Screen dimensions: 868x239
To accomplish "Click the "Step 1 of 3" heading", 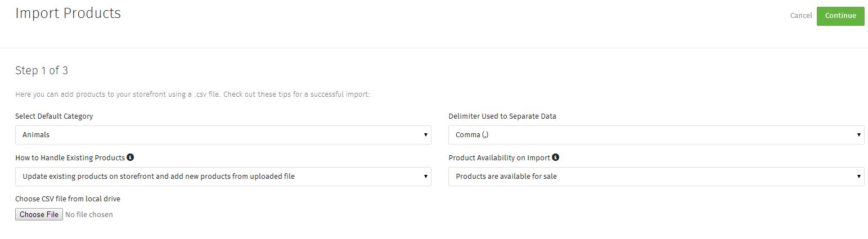I will (x=42, y=71).
